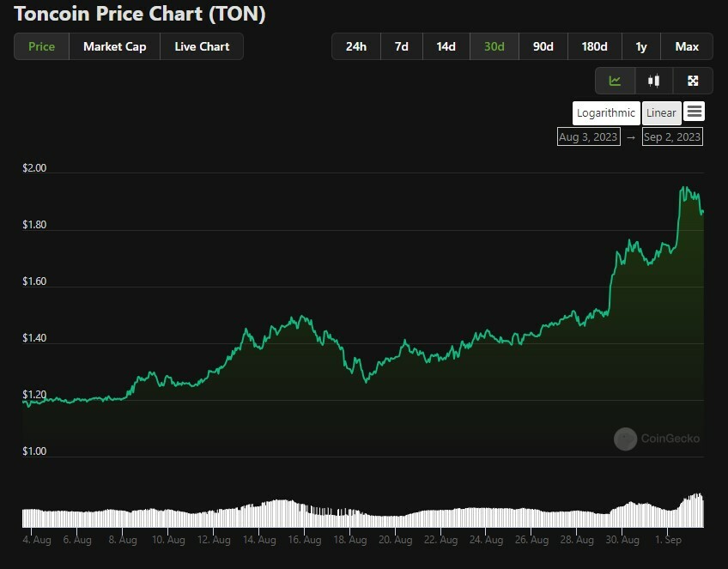Open the end date field showing Sep 2, 2023
This screenshot has height=569, width=728.
672,136
